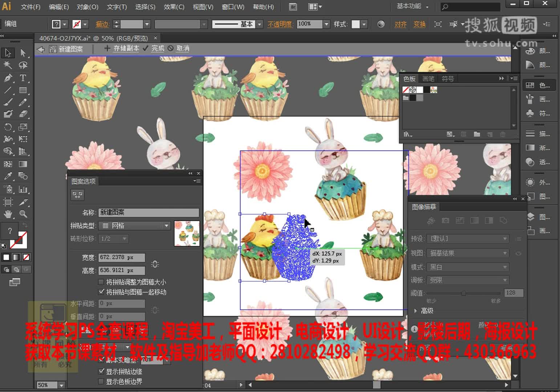This screenshot has width=560, height=392.
Task: Select the Pen tool
Action: point(8,78)
